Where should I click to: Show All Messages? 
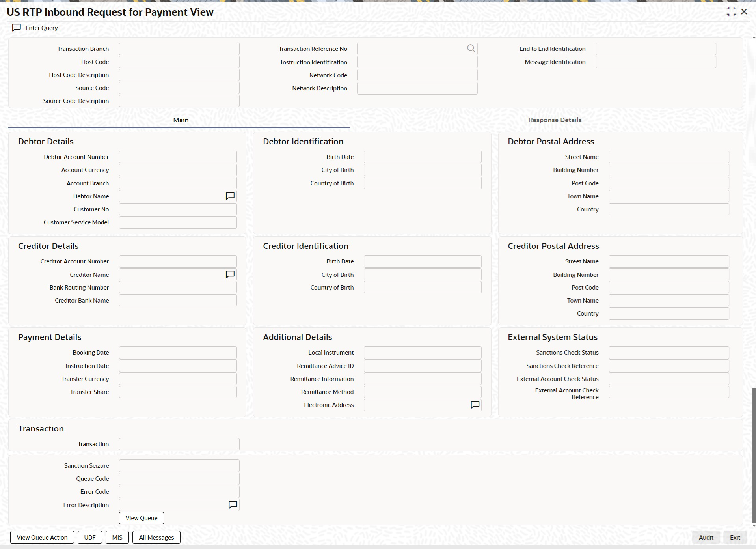(156, 537)
